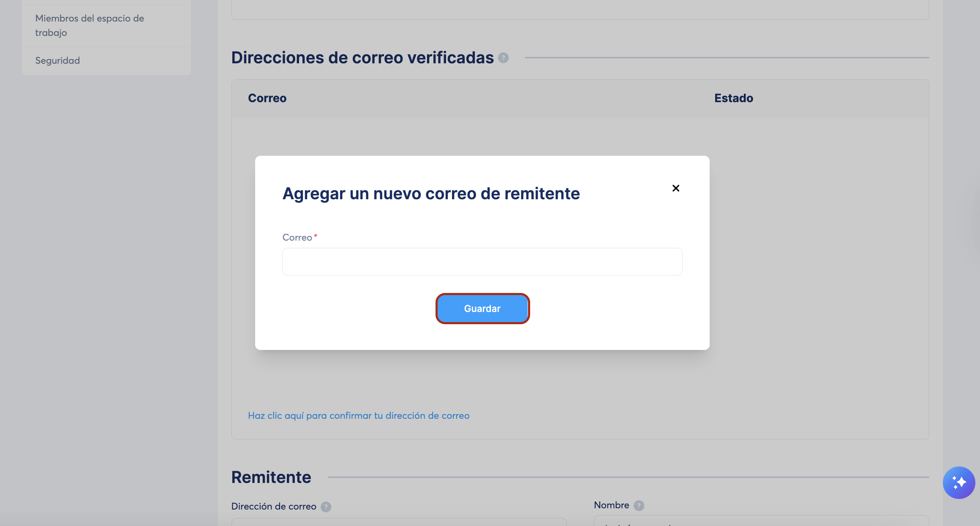980x526 pixels.
Task: Open the Seguridad settings section
Action: pyautogui.click(x=57, y=60)
